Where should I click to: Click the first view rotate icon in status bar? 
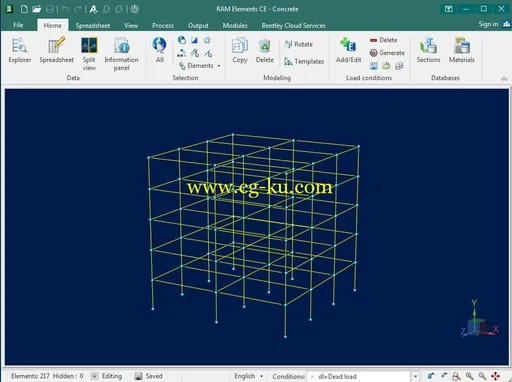[x=431, y=376]
